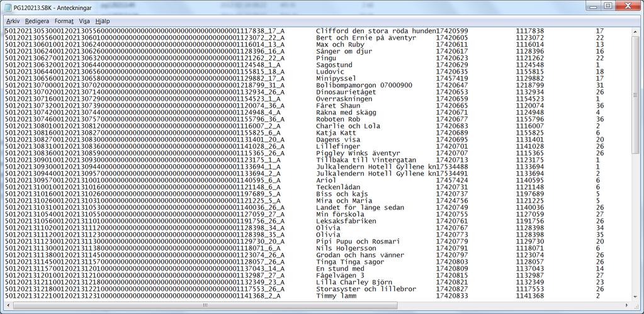644x314 pixels.
Task: Click the number 17420599
Action: [452, 31]
